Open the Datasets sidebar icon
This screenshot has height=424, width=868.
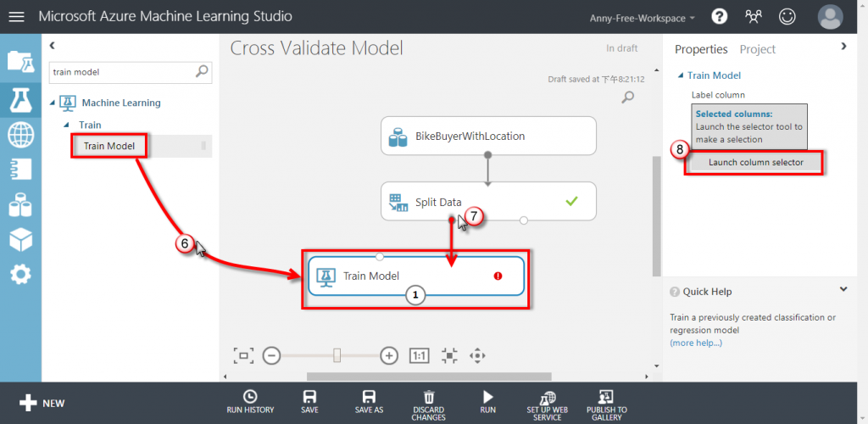(x=20, y=205)
